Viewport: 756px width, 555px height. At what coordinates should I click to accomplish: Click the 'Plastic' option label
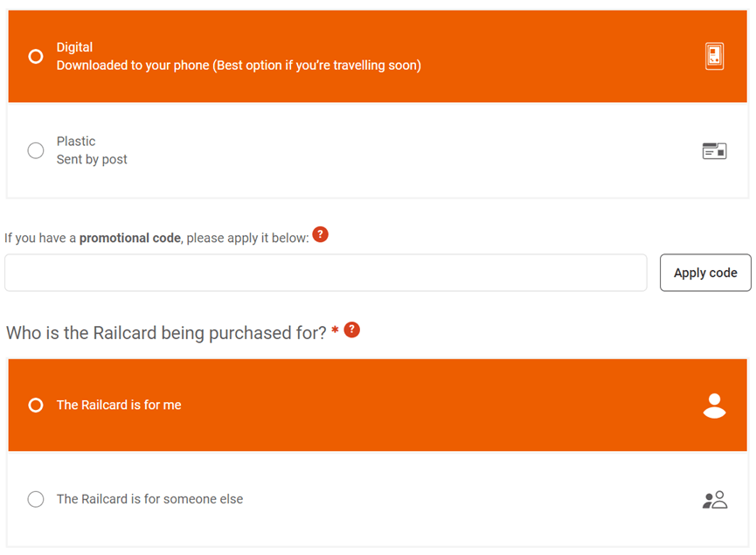(x=76, y=142)
